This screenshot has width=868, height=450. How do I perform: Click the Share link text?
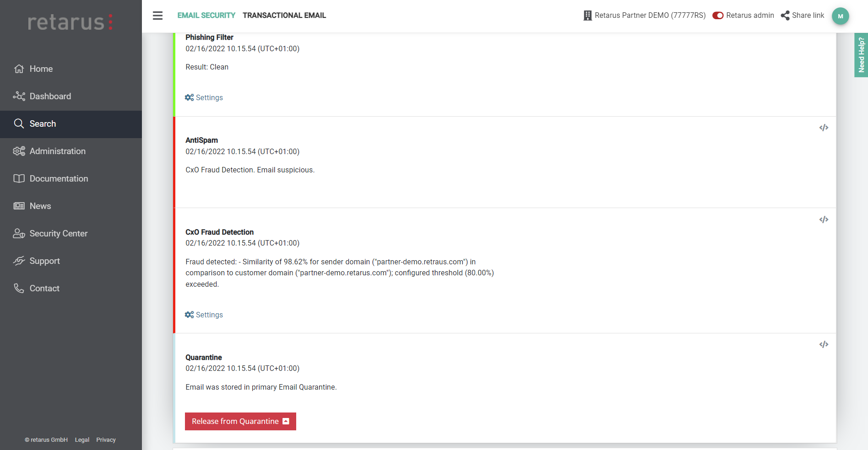click(808, 16)
